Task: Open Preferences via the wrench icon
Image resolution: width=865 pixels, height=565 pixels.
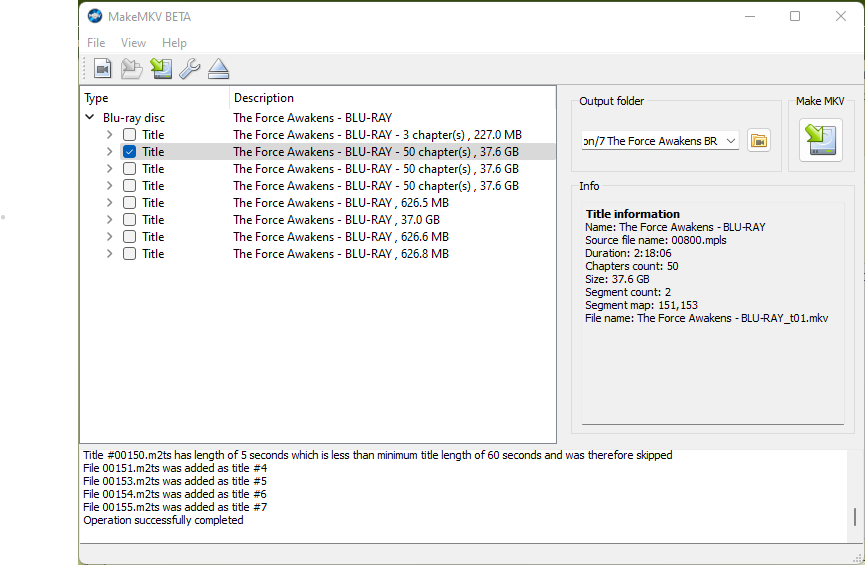Action: [x=190, y=69]
